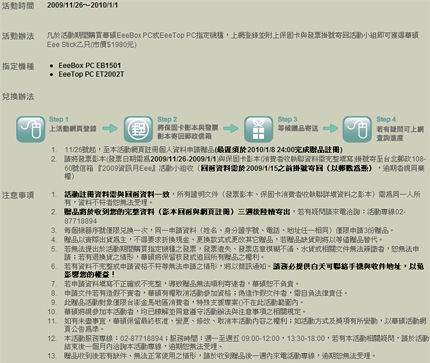Click the bold 2010/1/8 24:00 registration deadline text
The width and height of the screenshot is (430, 363).
(x=279, y=150)
